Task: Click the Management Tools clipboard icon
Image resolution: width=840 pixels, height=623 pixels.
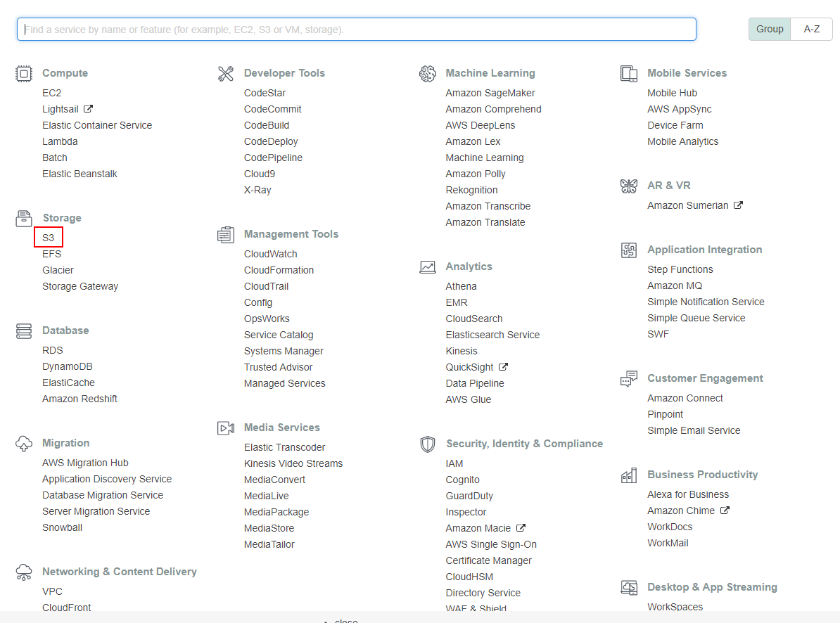Action: 226,234
